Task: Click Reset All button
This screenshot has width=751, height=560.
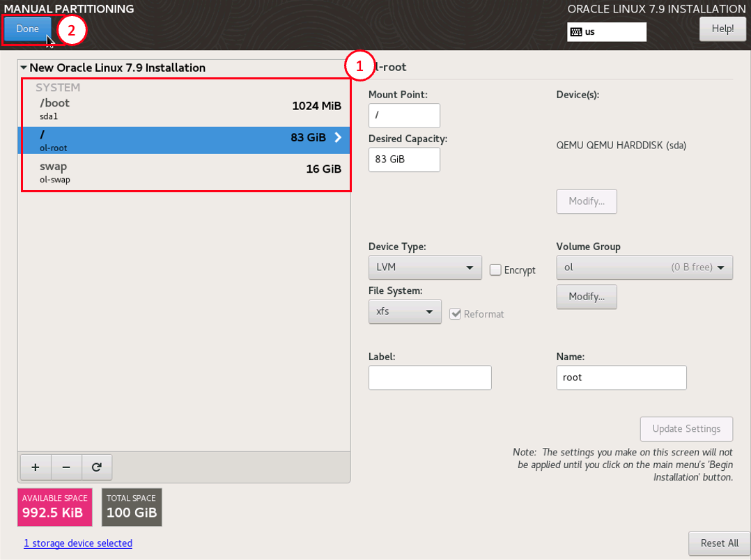Action: pyautogui.click(x=719, y=543)
